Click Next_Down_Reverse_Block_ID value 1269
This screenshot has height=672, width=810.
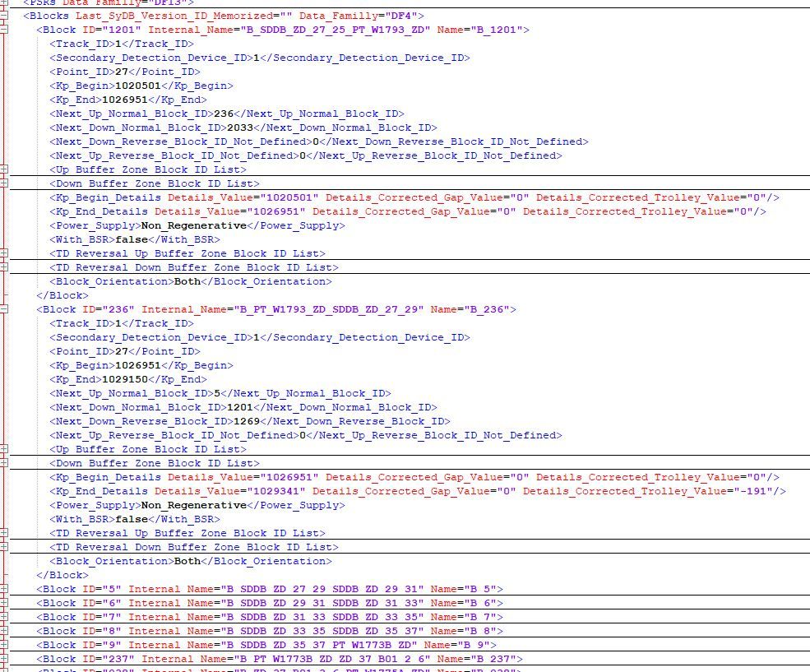tap(247, 421)
